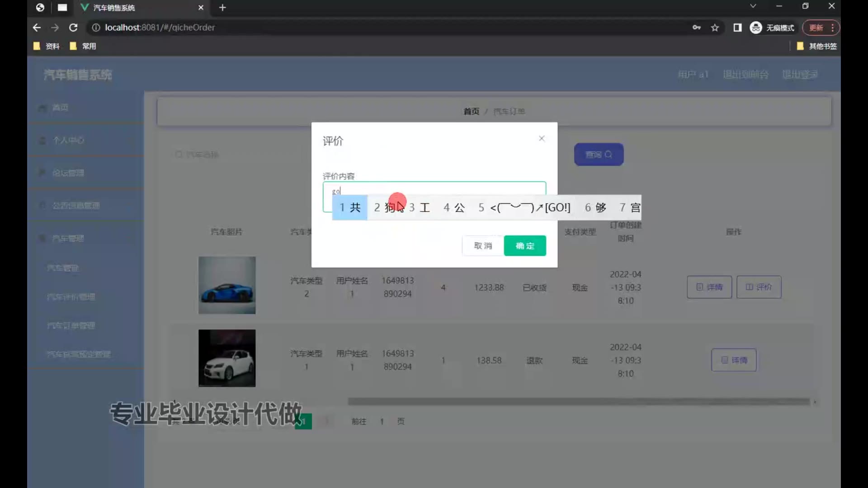Collapse the 汽车管理 parent sidebar group
The height and width of the screenshot is (488, 868).
click(85, 238)
